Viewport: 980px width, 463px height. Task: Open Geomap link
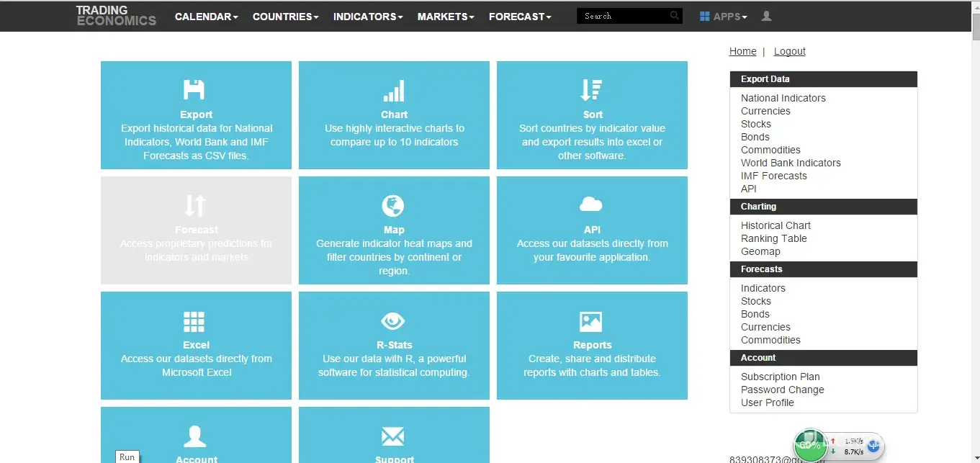click(x=760, y=251)
